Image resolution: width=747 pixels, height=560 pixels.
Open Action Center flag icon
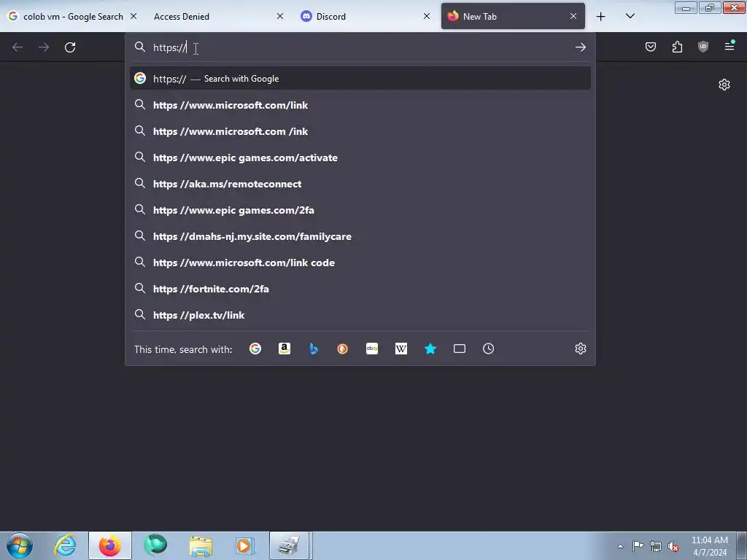point(638,546)
